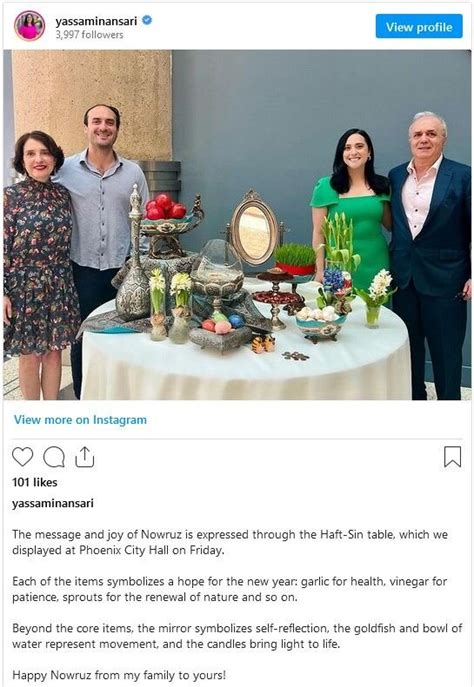Click the paragraph starting 'Each of the items'
This screenshot has height=687, width=474.
[x=230, y=589]
